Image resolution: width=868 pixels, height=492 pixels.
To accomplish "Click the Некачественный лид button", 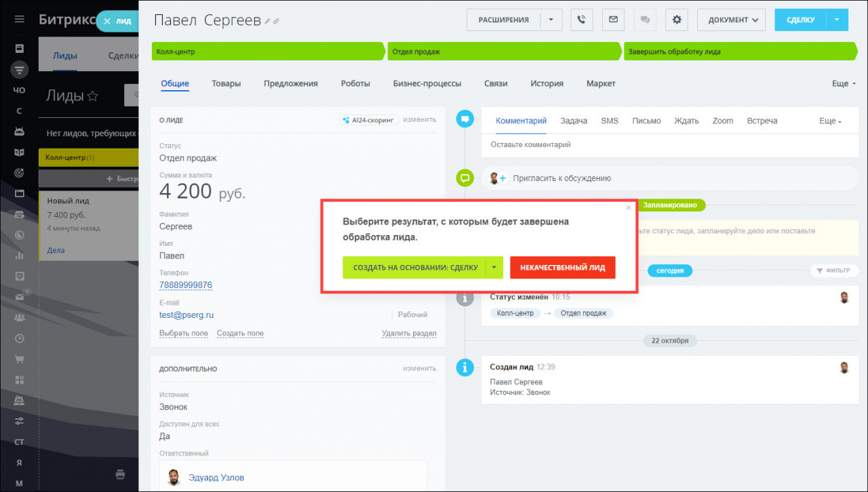I will 562,268.
